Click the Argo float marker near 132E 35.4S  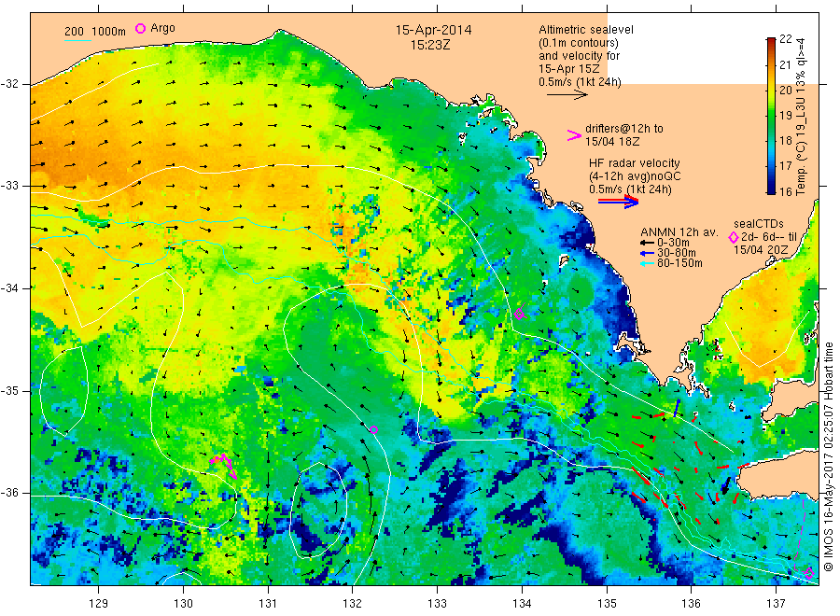click(374, 429)
